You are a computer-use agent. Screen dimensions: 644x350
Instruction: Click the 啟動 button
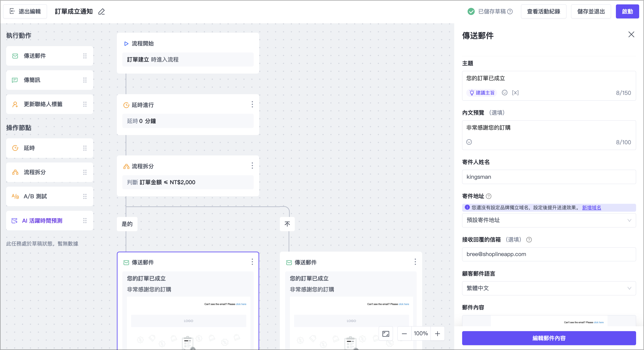pyautogui.click(x=627, y=11)
